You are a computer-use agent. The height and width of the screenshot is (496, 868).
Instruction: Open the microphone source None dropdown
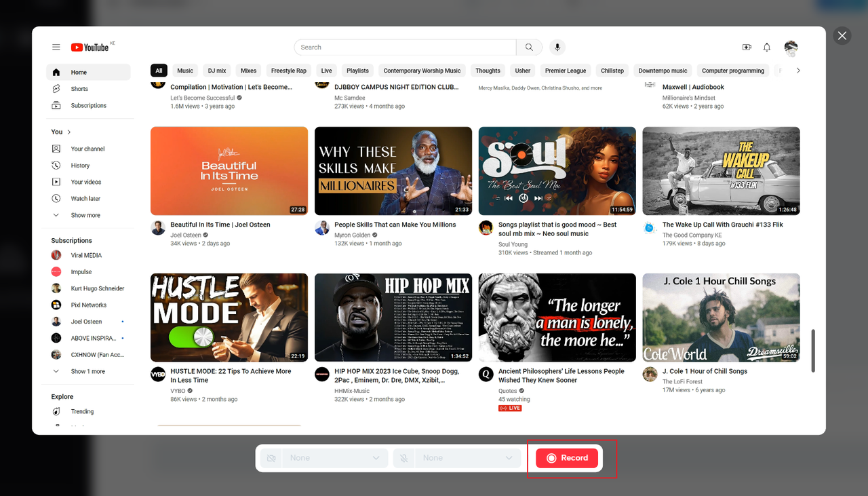point(467,458)
